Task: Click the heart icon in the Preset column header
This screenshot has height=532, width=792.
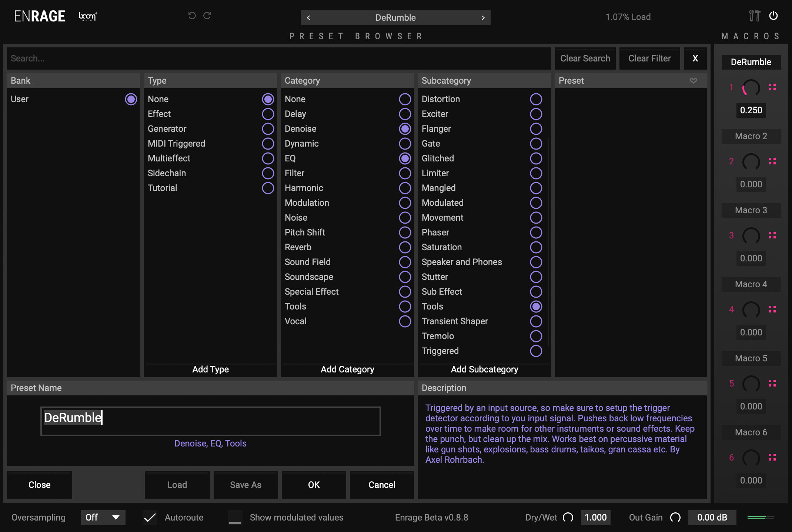Action: click(693, 80)
